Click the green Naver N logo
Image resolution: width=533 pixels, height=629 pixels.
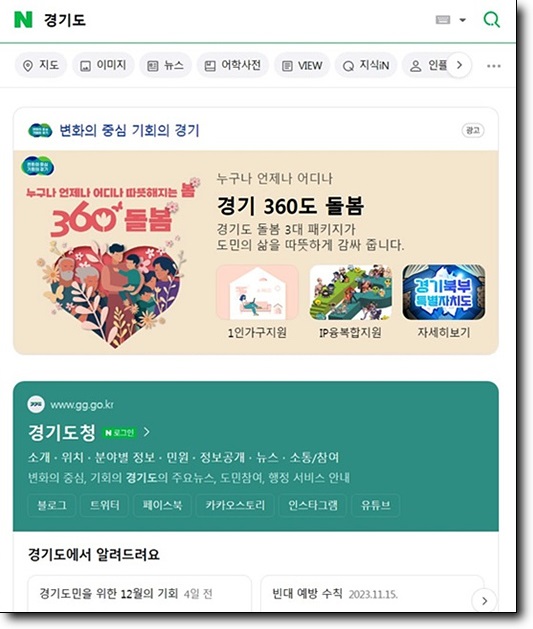point(23,19)
